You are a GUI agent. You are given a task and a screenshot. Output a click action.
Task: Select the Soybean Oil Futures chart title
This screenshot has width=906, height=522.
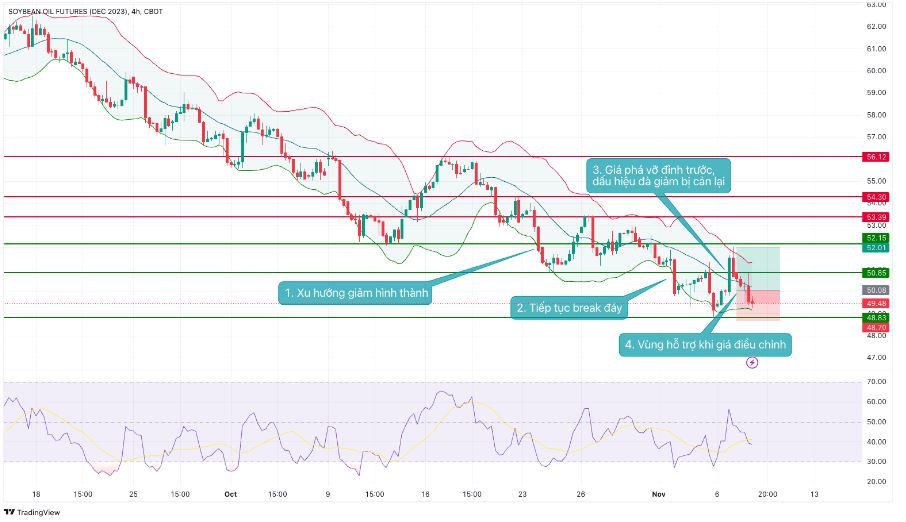[75, 9]
